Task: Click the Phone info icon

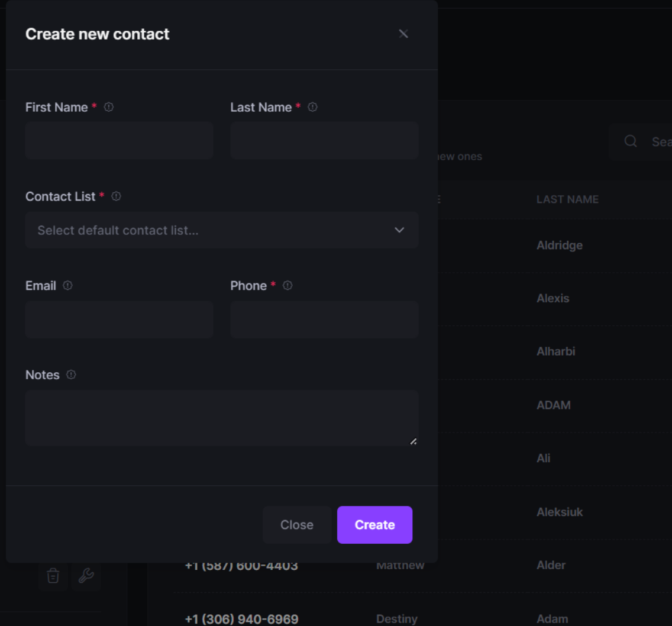Action: coord(287,286)
